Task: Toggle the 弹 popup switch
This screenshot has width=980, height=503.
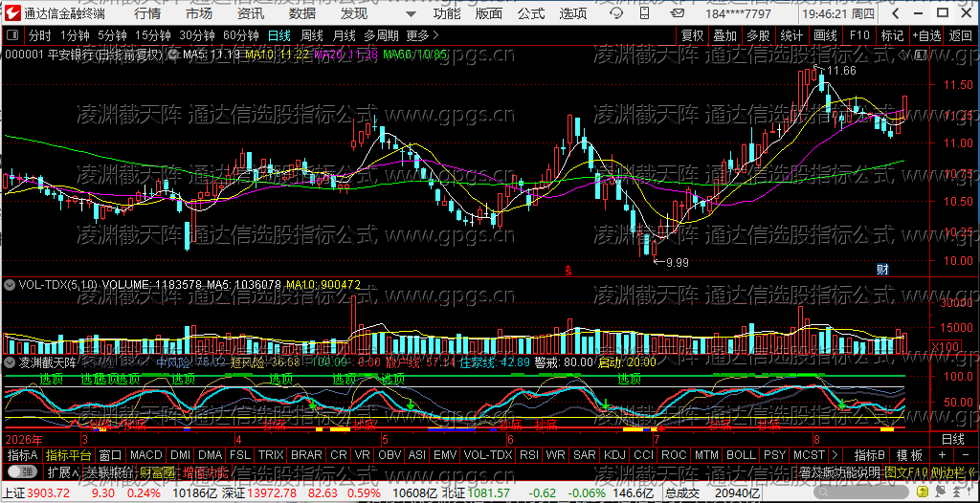Action: (x=21, y=471)
